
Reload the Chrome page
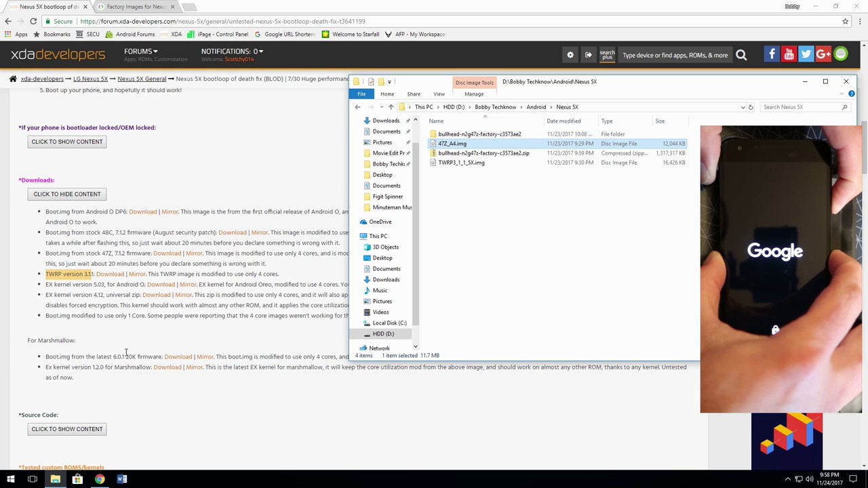pyautogui.click(x=33, y=21)
